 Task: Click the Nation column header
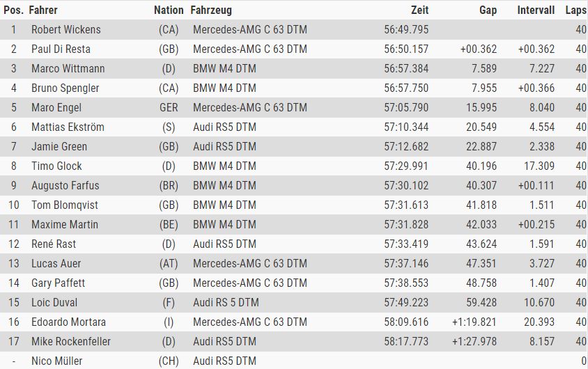tap(169, 10)
